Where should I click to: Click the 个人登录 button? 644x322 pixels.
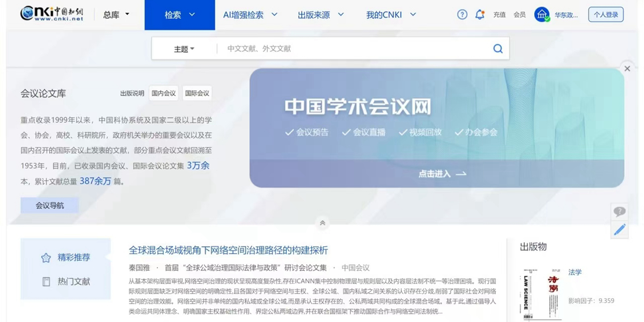pyautogui.click(x=606, y=15)
